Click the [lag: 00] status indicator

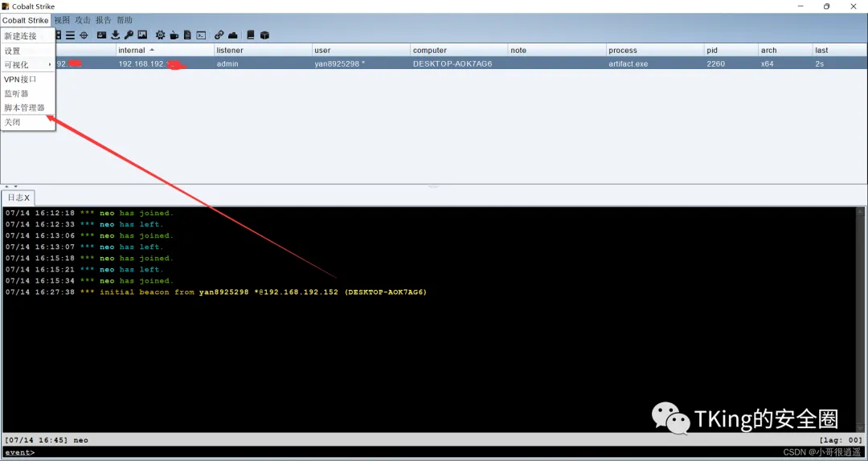pos(841,440)
